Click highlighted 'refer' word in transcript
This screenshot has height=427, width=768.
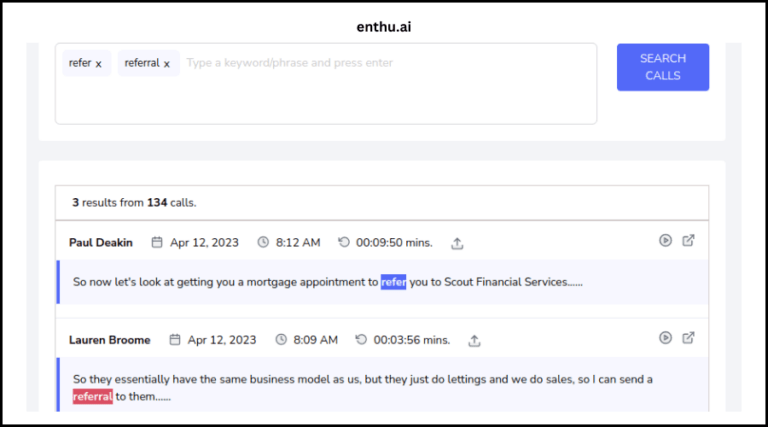[393, 282]
